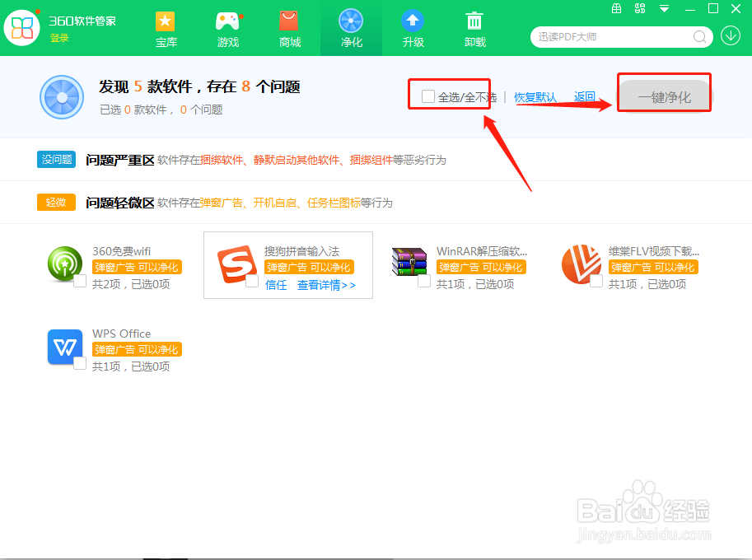
Task: Check the 维棠FLV视频下载 checkbox
Action: [596, 281]
